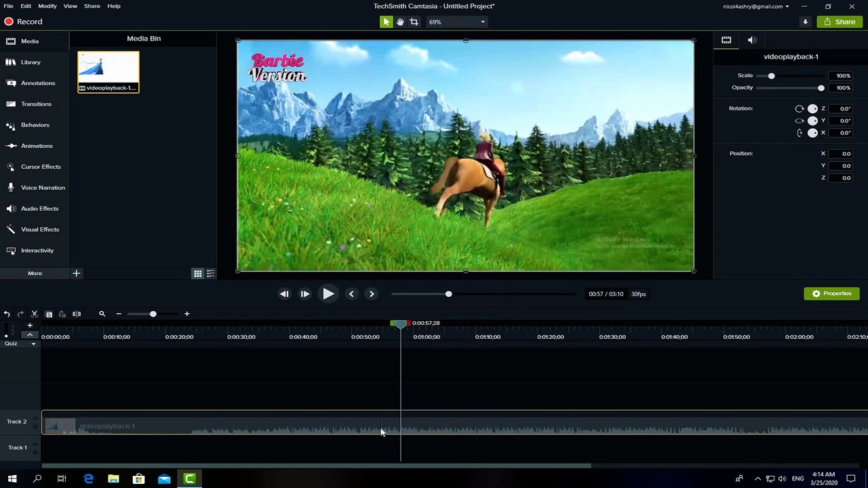Cut the selection with scissors icon
Viewport: 868px width, 488px height.
35,314
